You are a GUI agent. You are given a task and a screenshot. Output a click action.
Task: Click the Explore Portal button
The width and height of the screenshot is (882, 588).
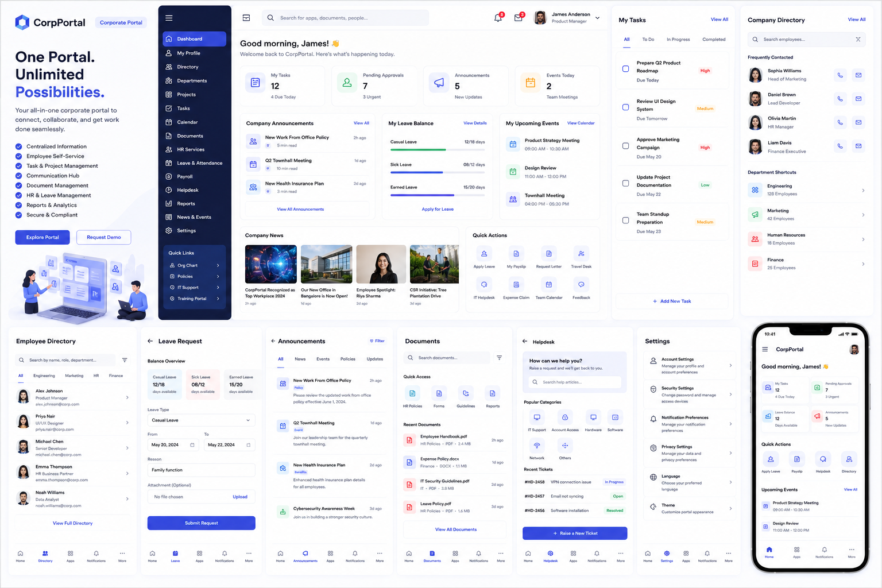(42, 237)
